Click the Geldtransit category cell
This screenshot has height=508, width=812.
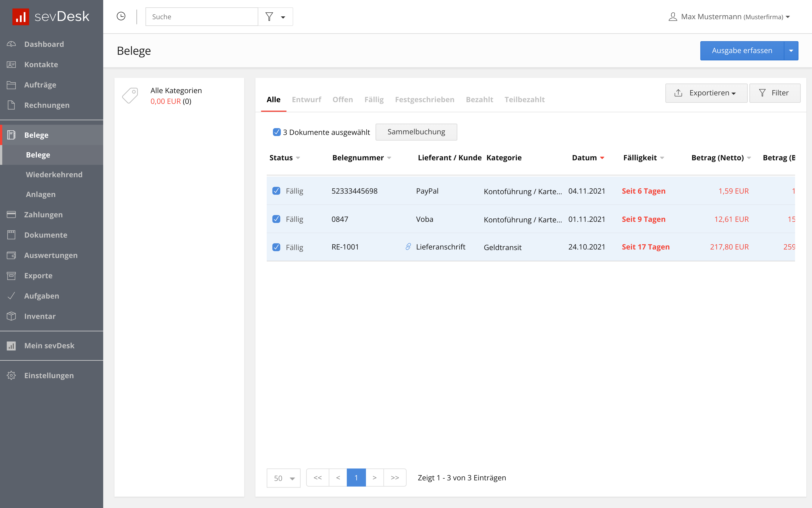[x=502, y=247]
